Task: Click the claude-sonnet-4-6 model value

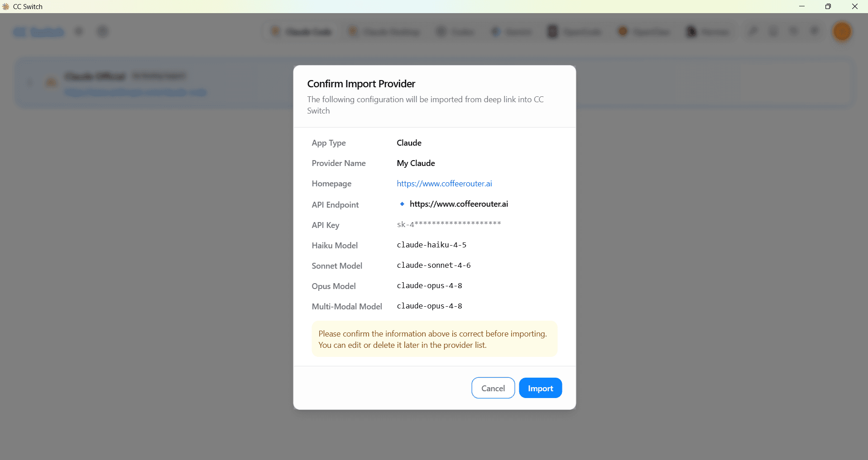Action: point(434,265)
